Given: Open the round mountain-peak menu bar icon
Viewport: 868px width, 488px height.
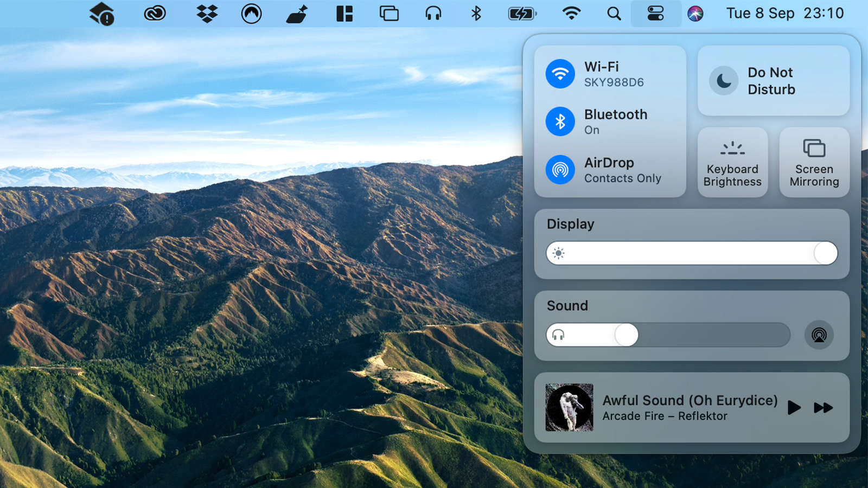Looking at the screenshot, I should [251, 14].
